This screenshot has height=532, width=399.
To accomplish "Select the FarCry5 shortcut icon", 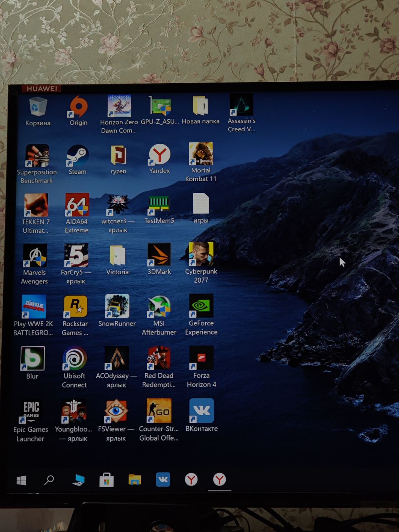I will 76,255.
